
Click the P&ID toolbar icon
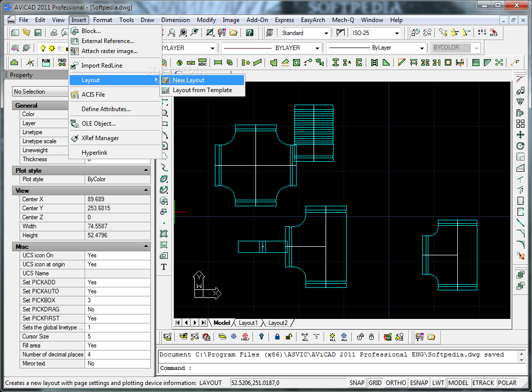pos(62,63)
